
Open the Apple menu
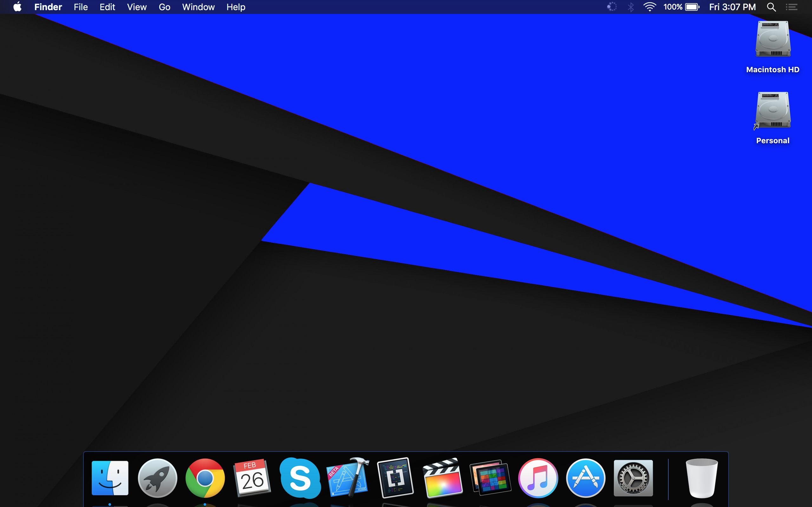click(17, 7)
